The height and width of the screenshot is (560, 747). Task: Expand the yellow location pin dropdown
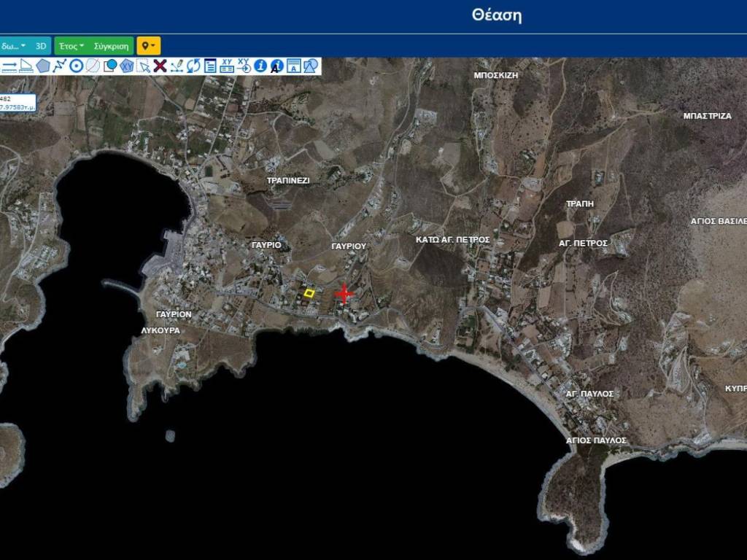pyautogui.click(x=148, y=46)
